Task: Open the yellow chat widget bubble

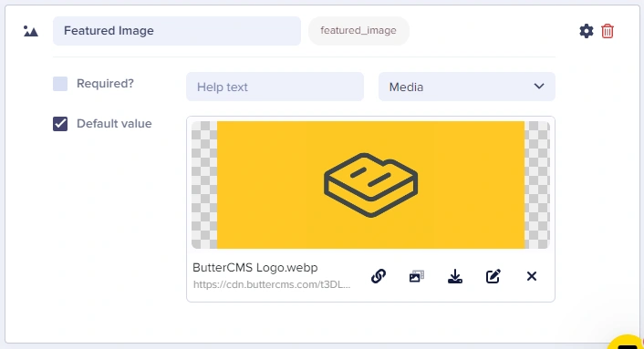Action: [626, 342]
